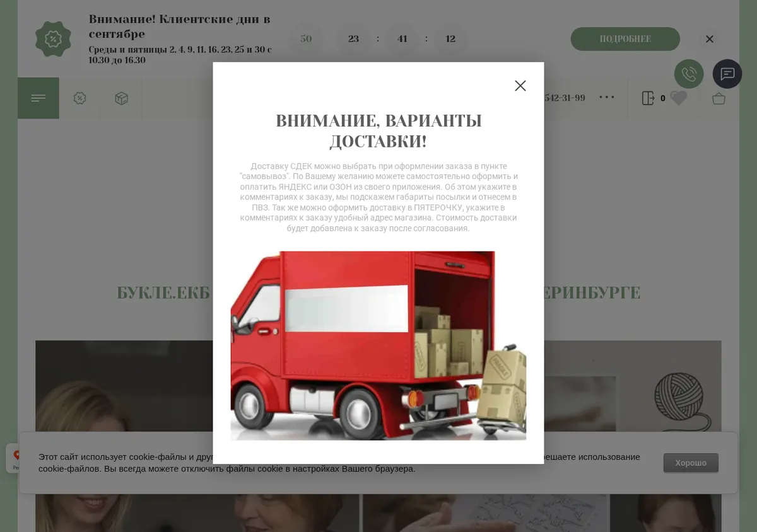Click the red delivery truck image

click(x=378, y=345)
